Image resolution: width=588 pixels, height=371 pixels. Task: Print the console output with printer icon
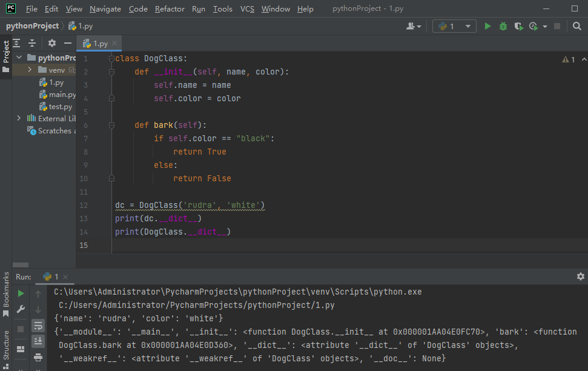[x=38, y=356]
